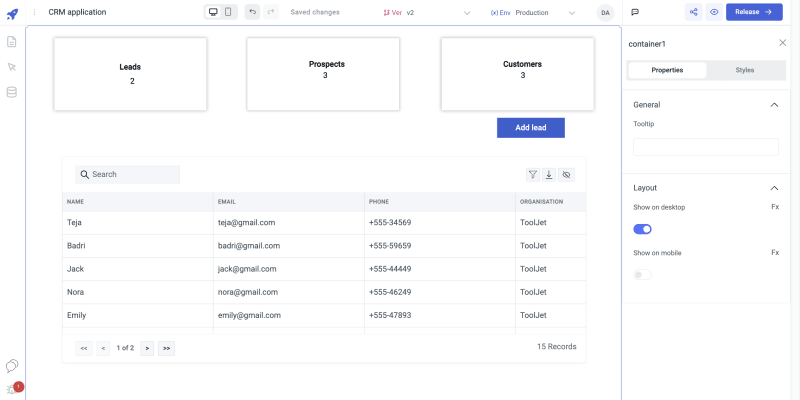Click the emily@gmail.com cell
The height and width of the screenshot is (400, 800).
tap(289, 315)
